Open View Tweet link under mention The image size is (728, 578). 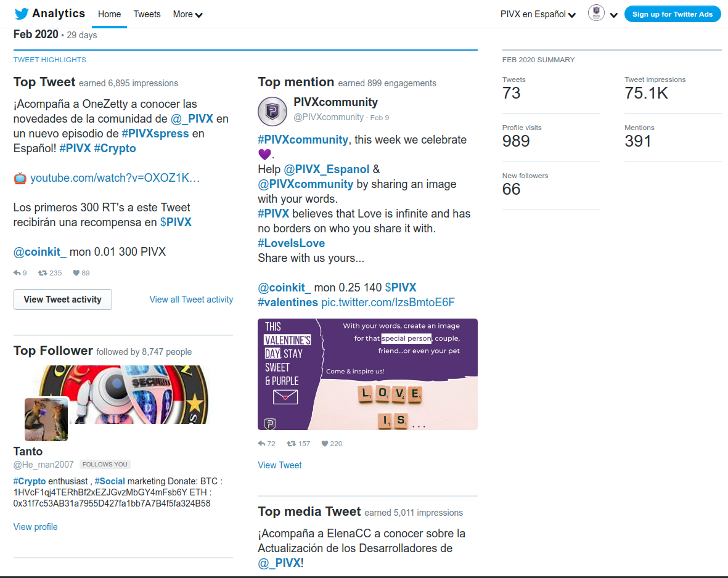pos(279,465)
